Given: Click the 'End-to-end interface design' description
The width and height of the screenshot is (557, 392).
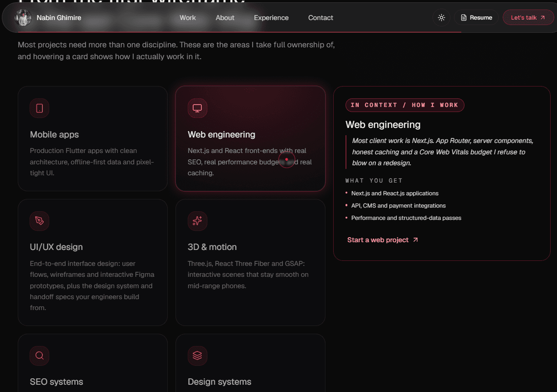Looking at the screenshot, I should 92,286.
